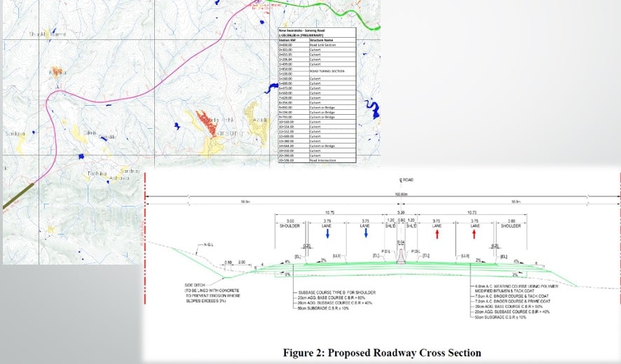Click the leftmost blue lane direction arrow
The image size is (621, 364).
tap(327, 234)
